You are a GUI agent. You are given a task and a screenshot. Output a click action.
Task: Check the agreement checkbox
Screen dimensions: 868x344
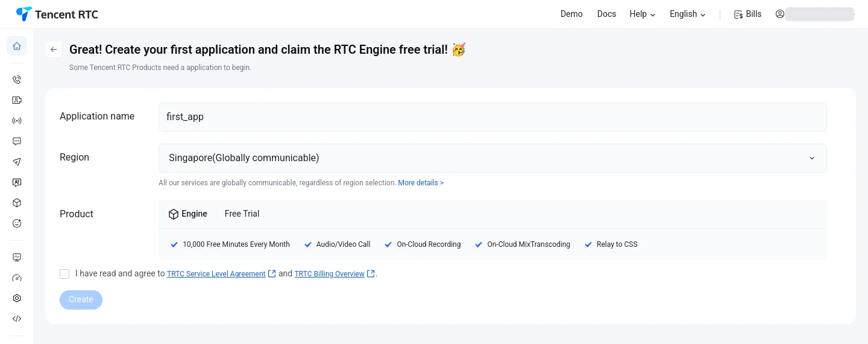pos(64,274)
